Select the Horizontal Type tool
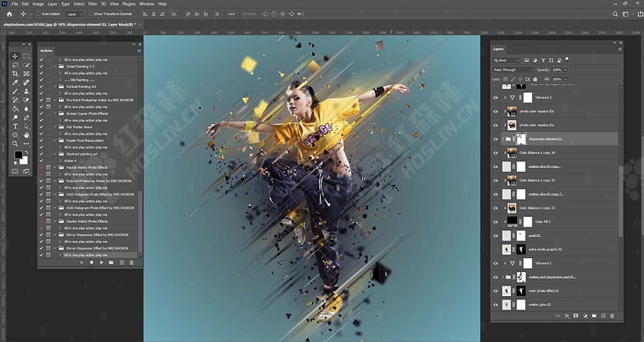The height and width of the screenshot is (342, 644). 15,127
